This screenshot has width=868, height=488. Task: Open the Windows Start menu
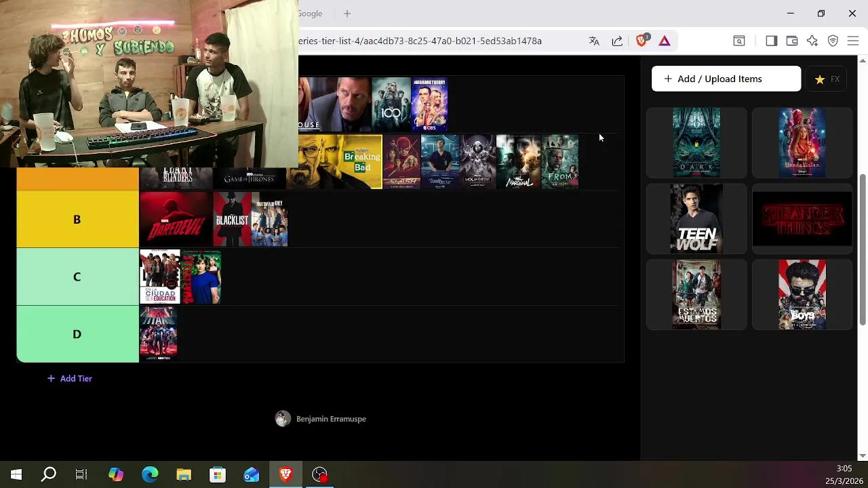(x=16, y=474)
